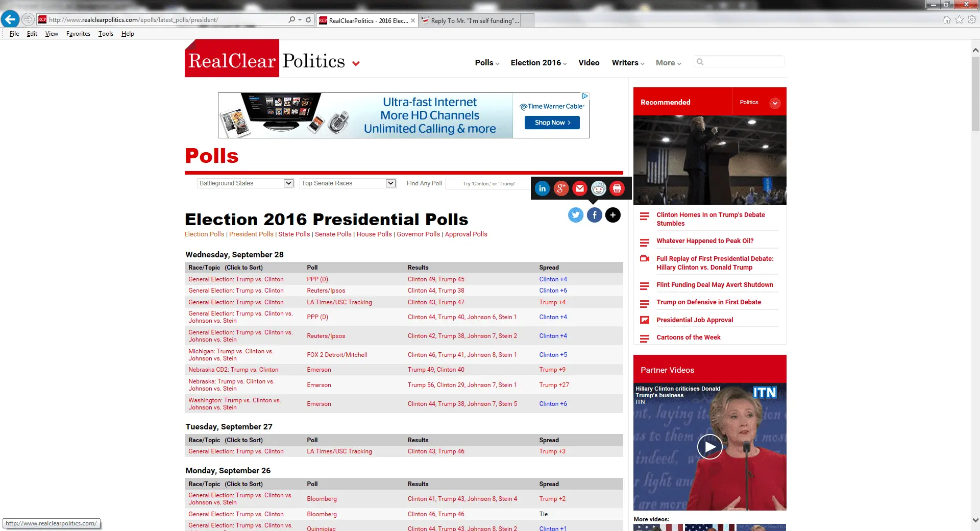Viewport: 980px width, 531px height.
Task: Click the video icon beside Full Replay headline
Action: tap(645, 258)
